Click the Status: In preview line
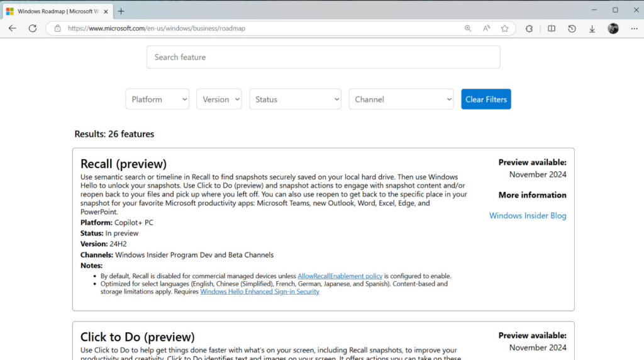 [109, 233]
